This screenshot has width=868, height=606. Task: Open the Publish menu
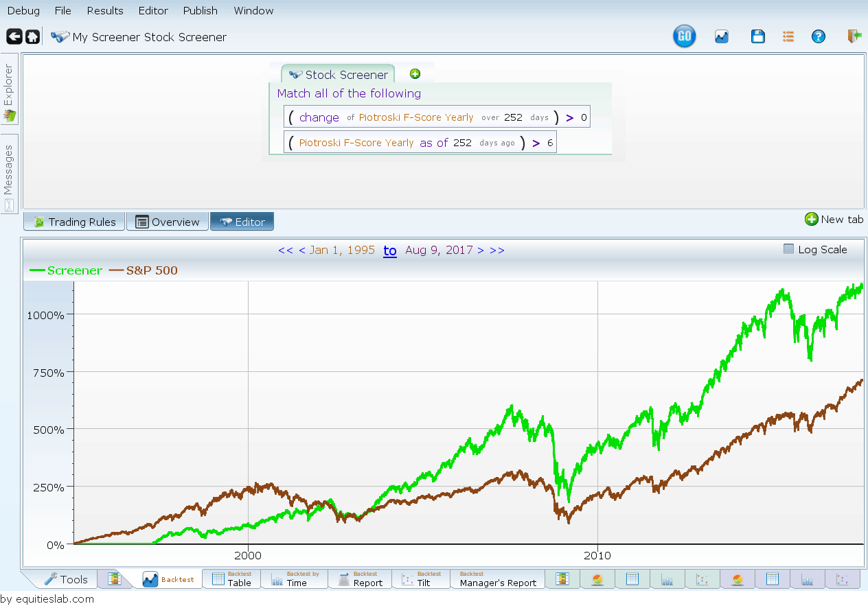[x=200, y=10]
